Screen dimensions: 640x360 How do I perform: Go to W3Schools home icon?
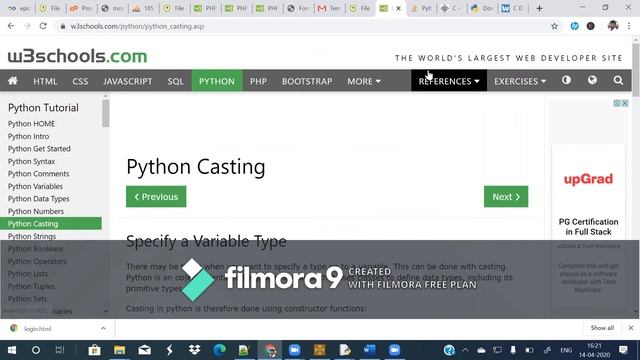pyautogui.click(x=13, y=81)
